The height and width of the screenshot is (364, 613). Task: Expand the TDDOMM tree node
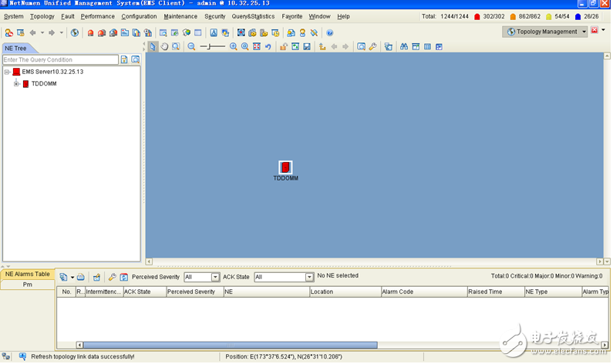pos(16,84)
